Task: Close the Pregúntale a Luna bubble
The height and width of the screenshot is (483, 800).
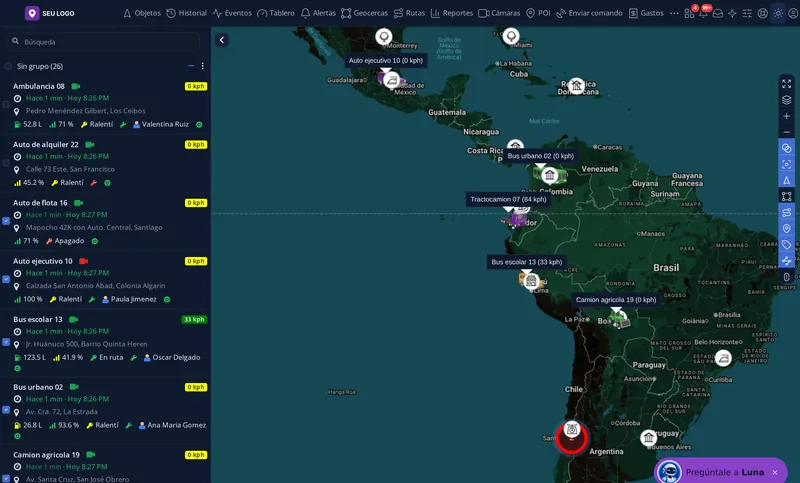Action: (x=775, y=472)
